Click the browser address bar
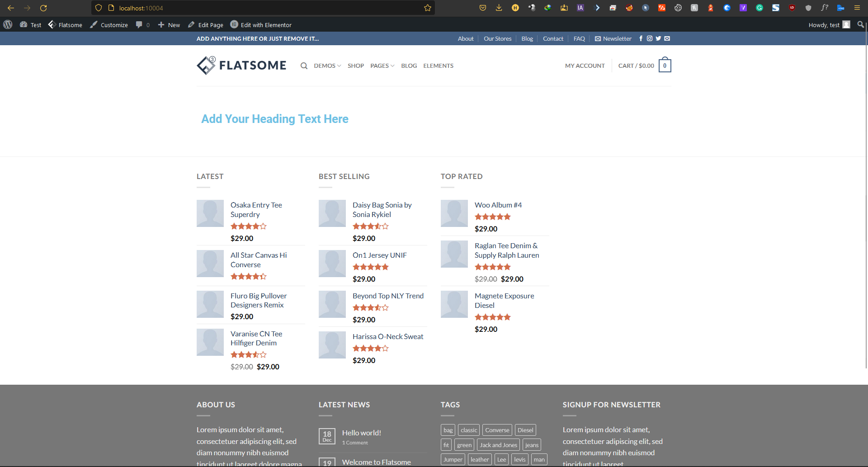The height and width of the screenshot is (467, 868). [267, 8]
